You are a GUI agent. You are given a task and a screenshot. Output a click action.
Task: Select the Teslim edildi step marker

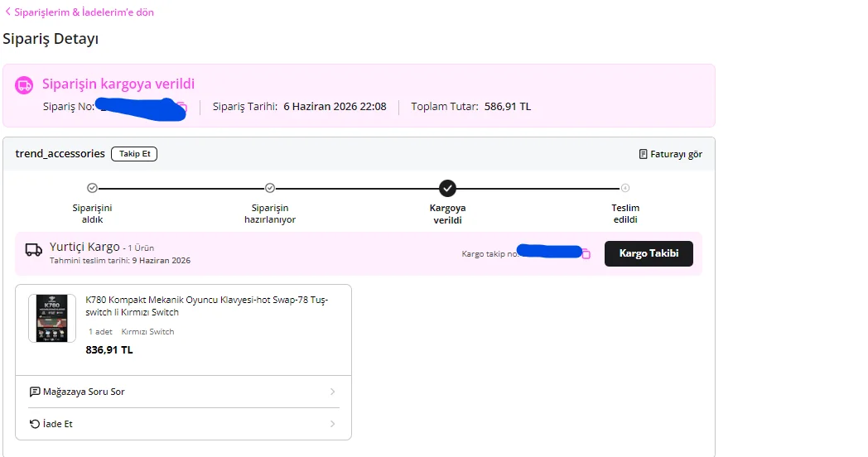click(x=625, y=188)
